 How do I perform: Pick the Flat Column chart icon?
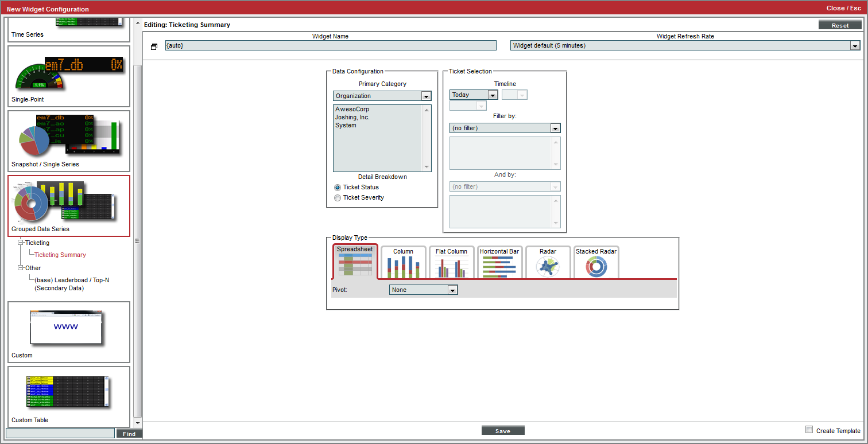451,266
